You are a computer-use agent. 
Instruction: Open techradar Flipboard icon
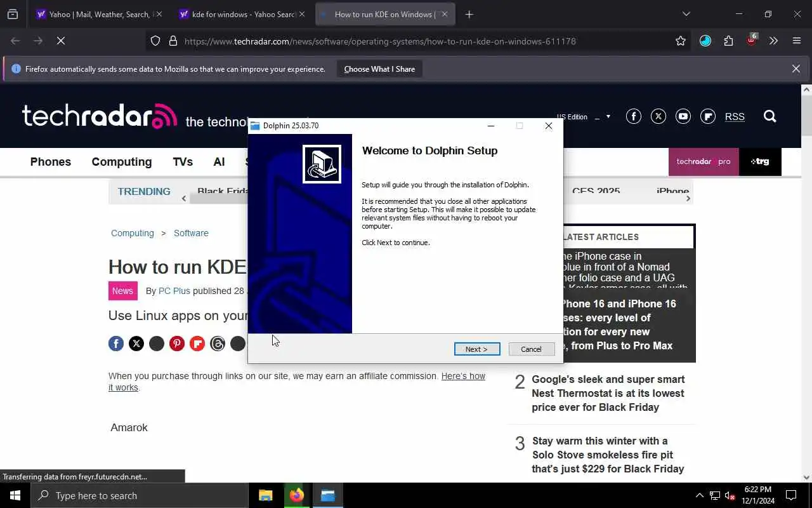(708, 116)
